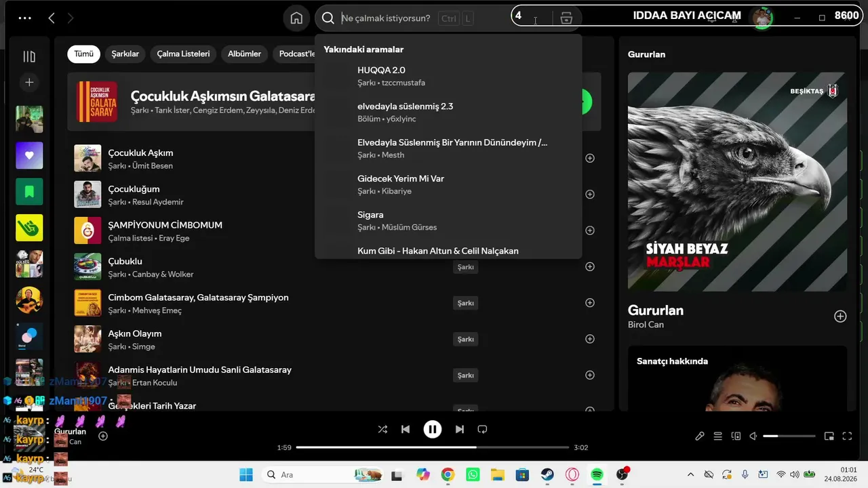Filter results by Çalma Listeleri
The image size is (868, 488).
(x=183, y=54)
